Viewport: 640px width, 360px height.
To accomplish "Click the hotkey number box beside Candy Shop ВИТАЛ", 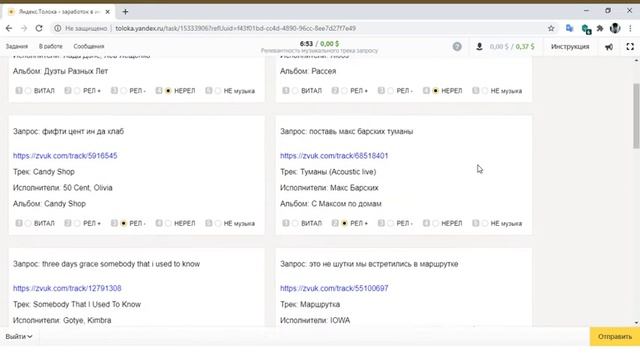I will (x=19, y=223).
